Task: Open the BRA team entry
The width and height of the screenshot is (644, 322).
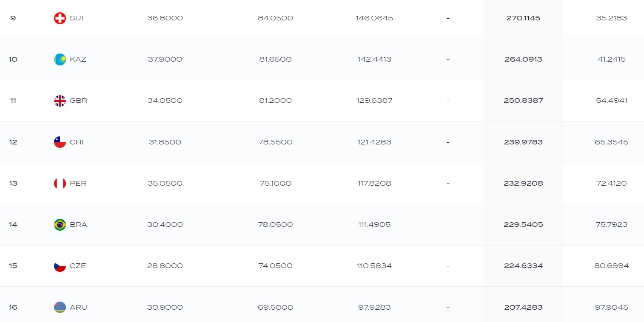Action: [78, 225]
